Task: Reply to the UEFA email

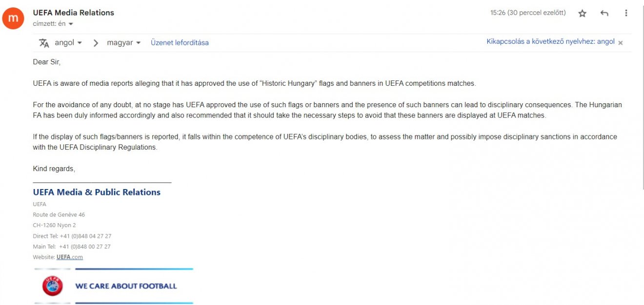Action: click(604, 14)
